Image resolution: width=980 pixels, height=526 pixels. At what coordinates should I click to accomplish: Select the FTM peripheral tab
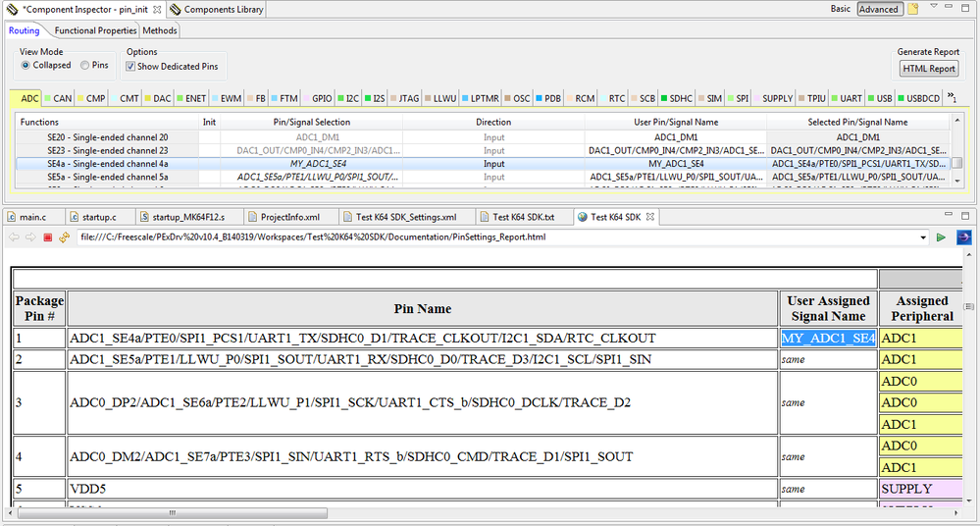(x=284, y=98)
